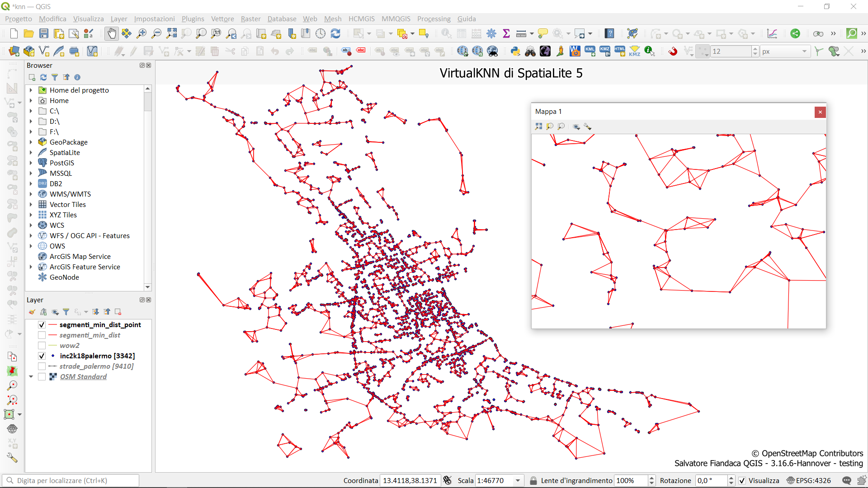The width and height of the screenshot is (868, 488).
Task: Expand the SpatiaLite browser node
Action: click(31, 153)
